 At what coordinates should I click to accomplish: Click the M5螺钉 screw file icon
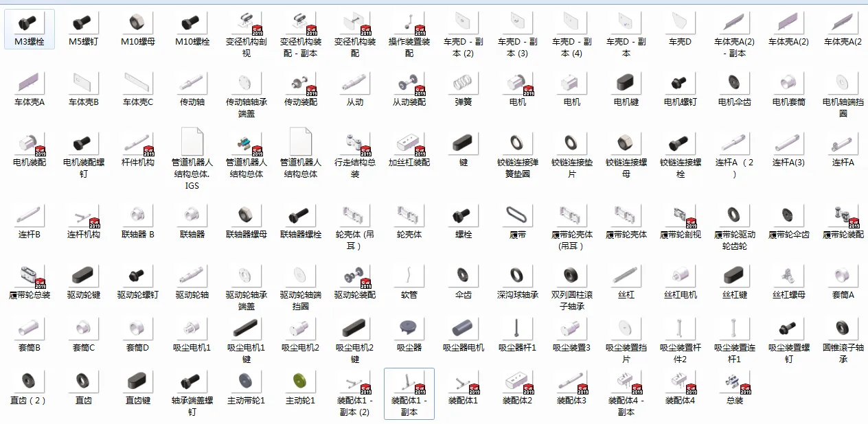[84, 23]
